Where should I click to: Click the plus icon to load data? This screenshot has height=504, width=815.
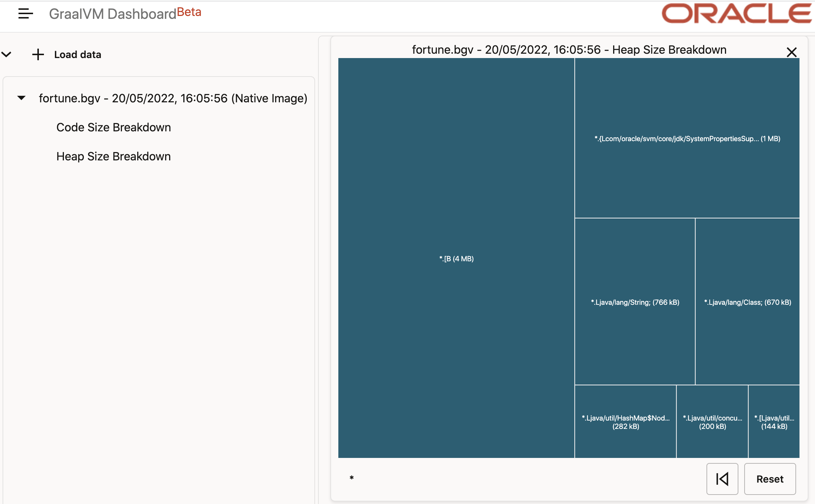pos(38,55)
